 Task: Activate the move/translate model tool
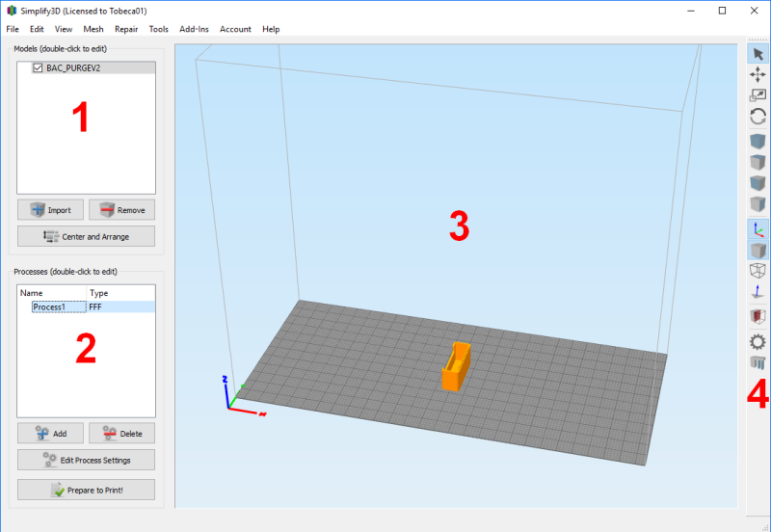(x=758, y=74)
